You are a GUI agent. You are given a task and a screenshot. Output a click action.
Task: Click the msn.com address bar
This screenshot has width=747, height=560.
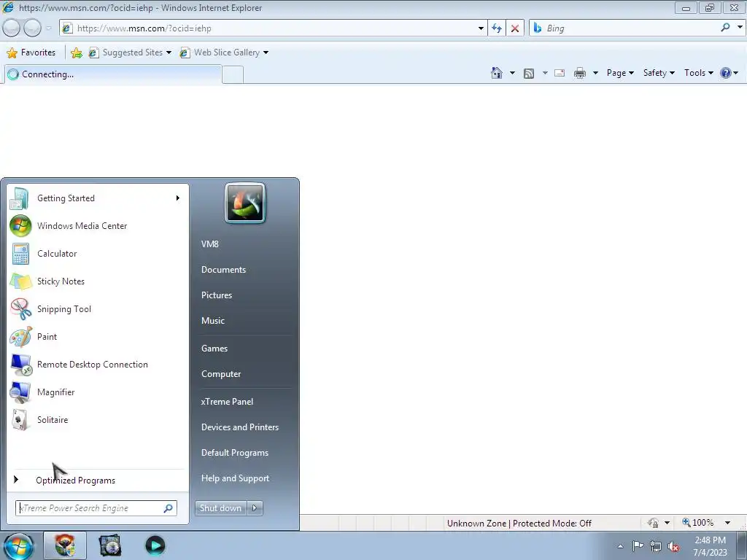coord(274,28)
